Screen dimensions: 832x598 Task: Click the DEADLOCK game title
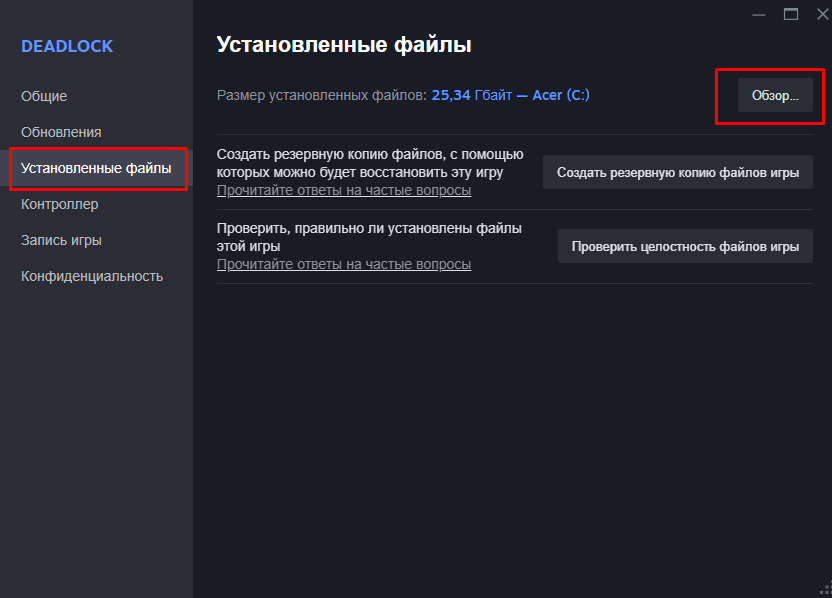pyautogui.click(x=67, y=46)
